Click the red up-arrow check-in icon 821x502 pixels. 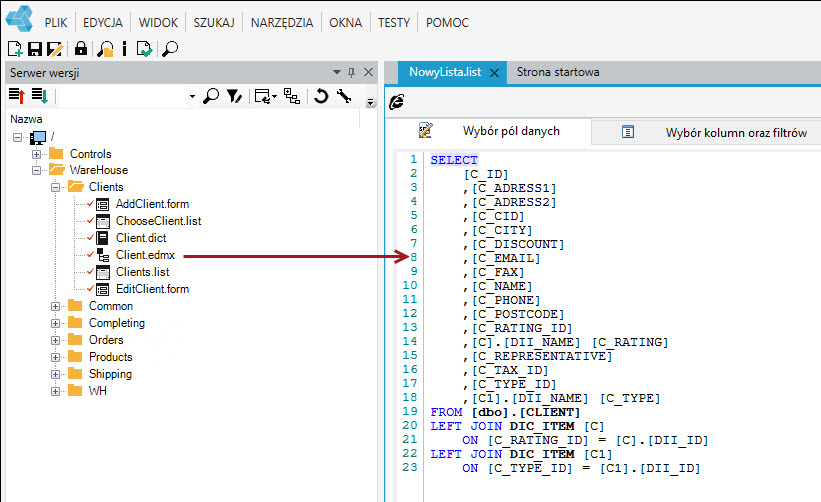pyautogui.click(x=17, y=96)
